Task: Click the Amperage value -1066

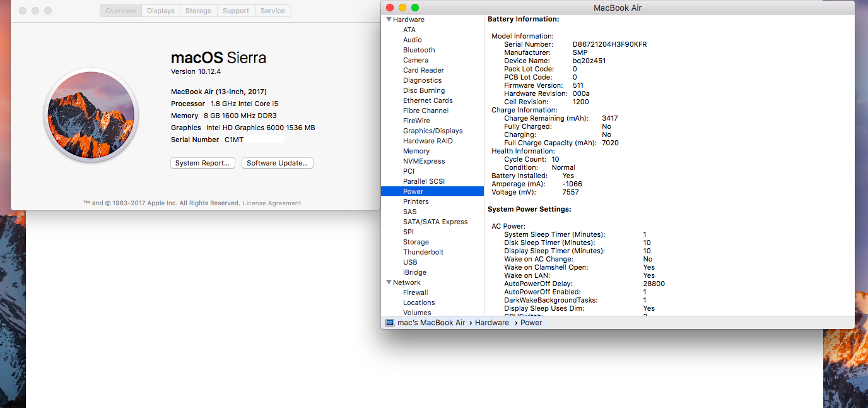Action: pos(572,184)
